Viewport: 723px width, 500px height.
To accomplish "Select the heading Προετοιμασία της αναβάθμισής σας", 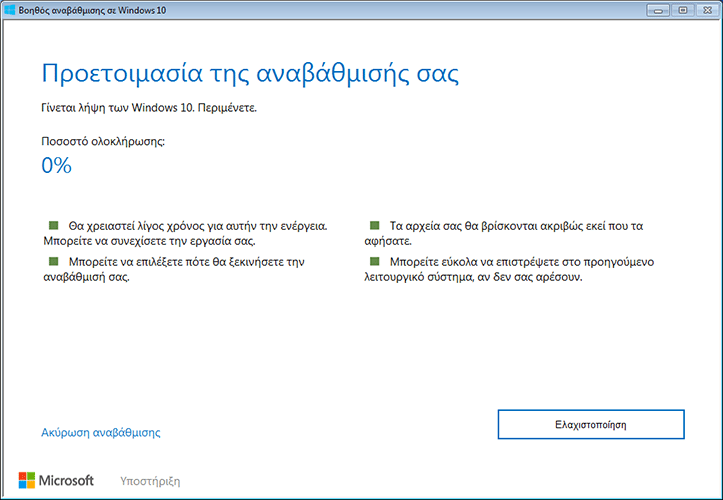I will click(250, 74).
